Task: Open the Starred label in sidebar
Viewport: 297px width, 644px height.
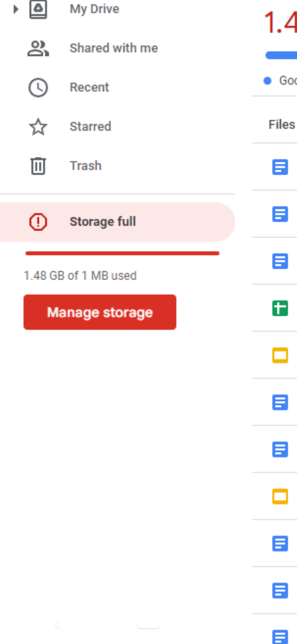Action: 90,127
